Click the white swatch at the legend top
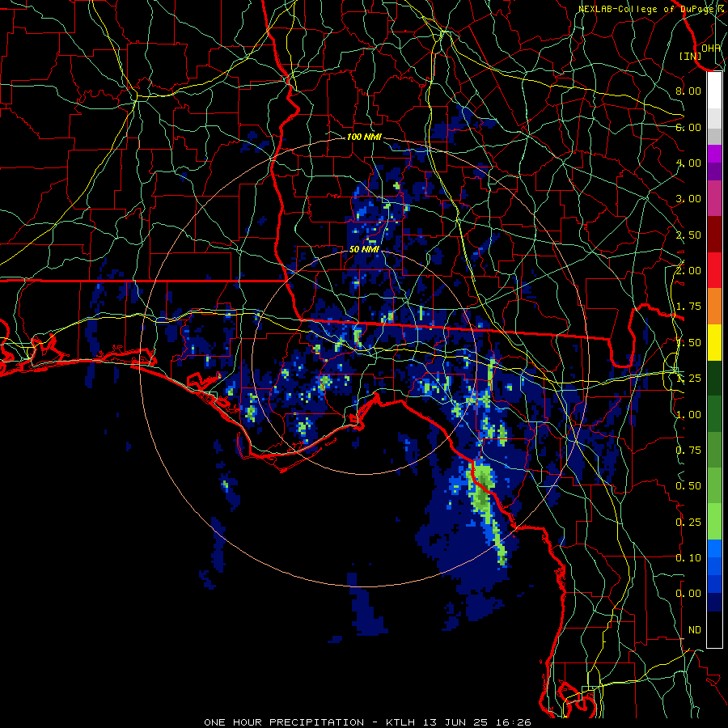This screenshot has height=728, width=728. 714,90
